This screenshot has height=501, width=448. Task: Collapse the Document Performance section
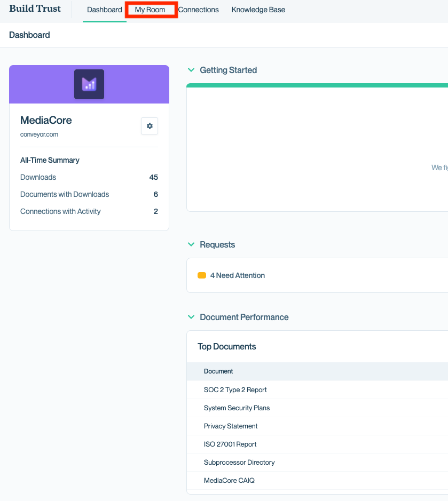191,317
